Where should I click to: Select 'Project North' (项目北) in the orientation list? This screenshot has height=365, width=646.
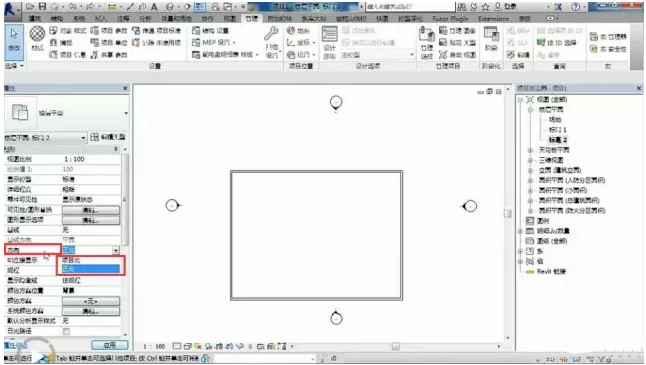[91, 260]
